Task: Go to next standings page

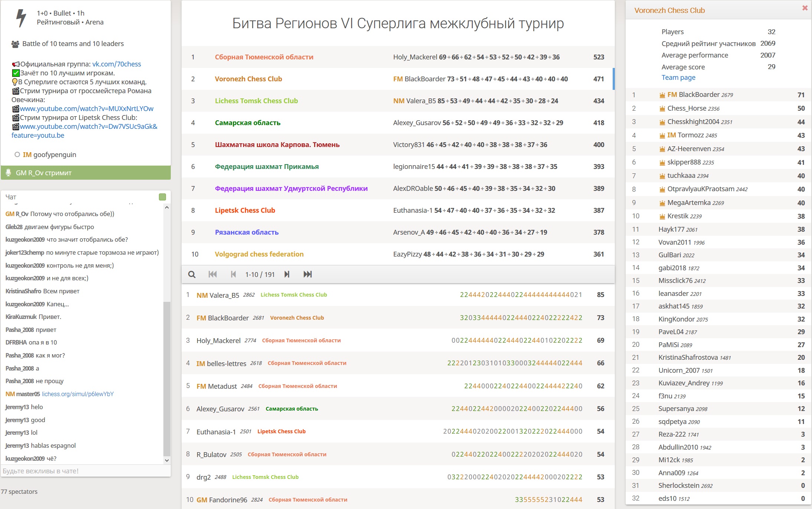Action: click(287, 274)
